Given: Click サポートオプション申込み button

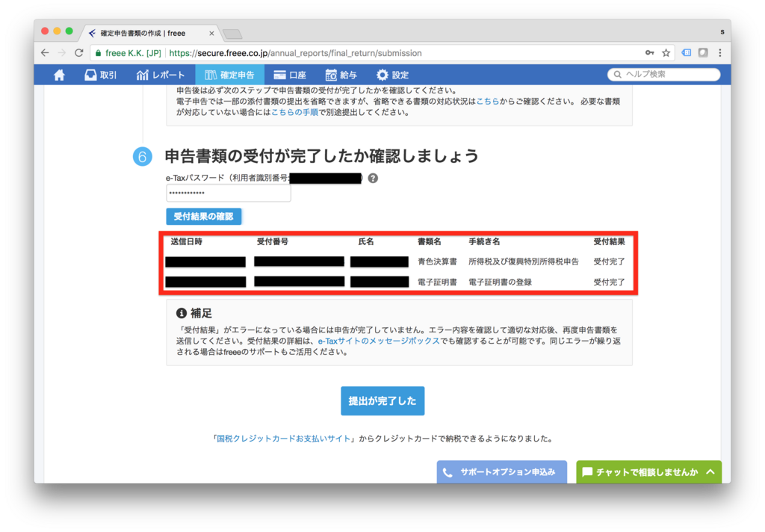Looking at the screenshot, I should click(x=501, y=472).
